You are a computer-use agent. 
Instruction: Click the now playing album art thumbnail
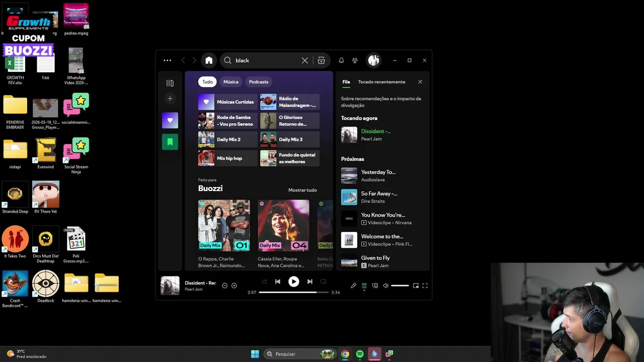(170, 286)
